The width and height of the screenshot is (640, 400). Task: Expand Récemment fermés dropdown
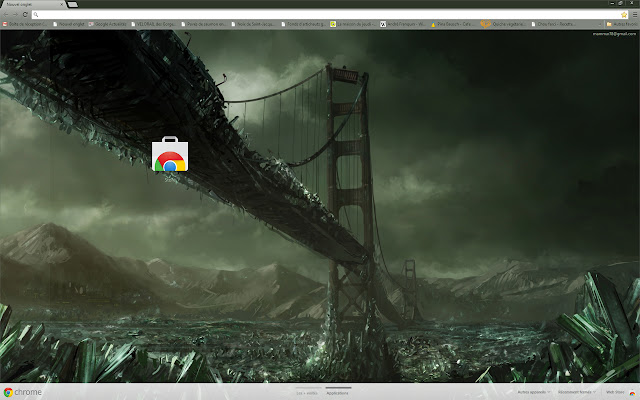point(577,392)
